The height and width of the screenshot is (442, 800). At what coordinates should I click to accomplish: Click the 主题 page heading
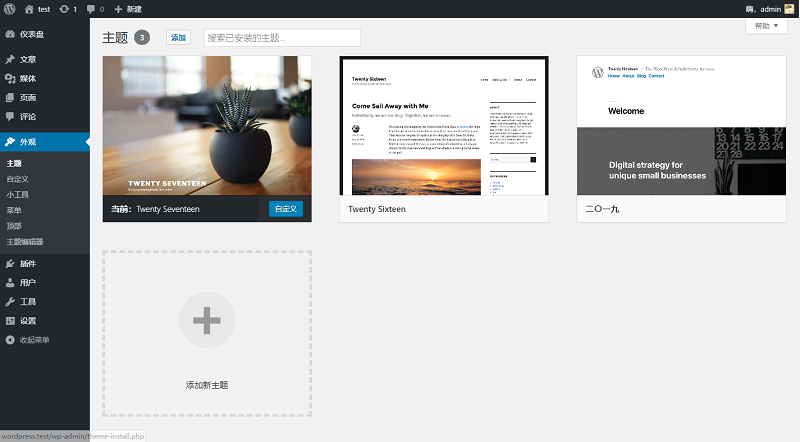point(115,38)
